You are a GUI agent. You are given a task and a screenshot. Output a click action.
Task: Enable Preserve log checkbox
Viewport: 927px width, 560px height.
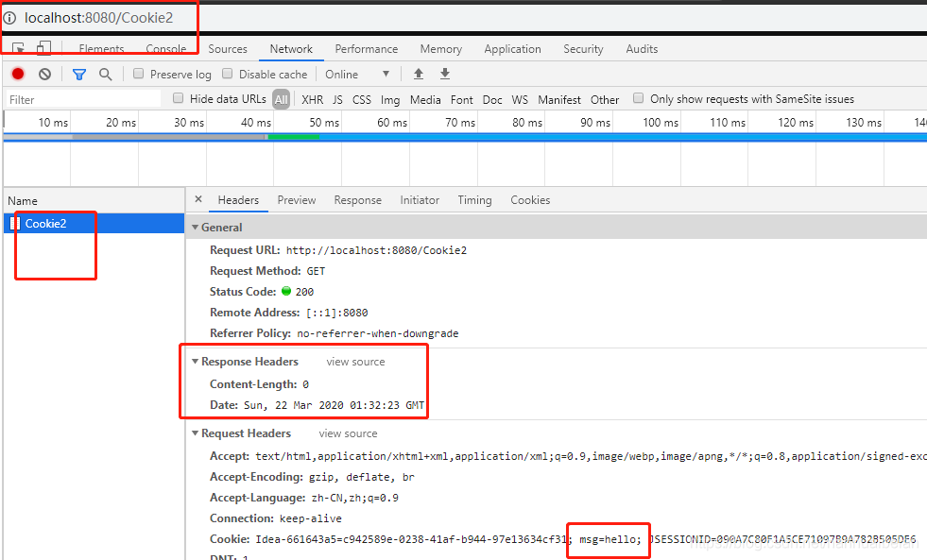point(138,74)
